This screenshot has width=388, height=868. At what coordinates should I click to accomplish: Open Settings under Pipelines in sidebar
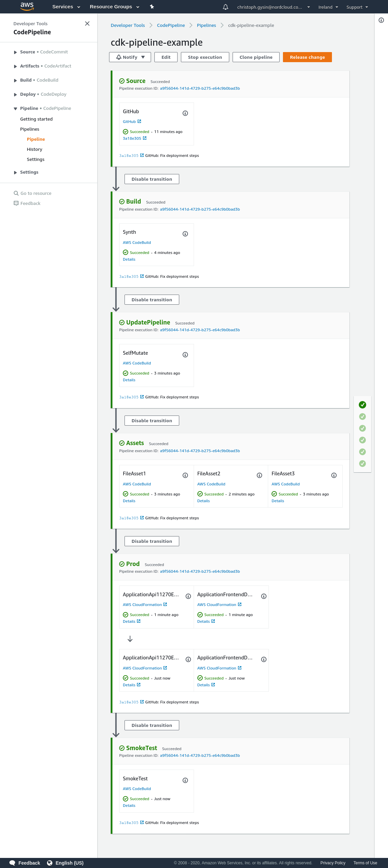(x=35, y=160)
